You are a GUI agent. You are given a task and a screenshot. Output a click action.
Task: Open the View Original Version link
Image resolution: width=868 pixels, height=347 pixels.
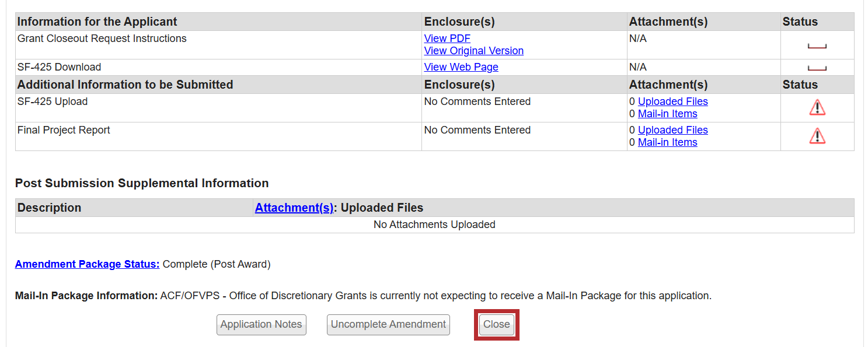[x=473, y=51]
